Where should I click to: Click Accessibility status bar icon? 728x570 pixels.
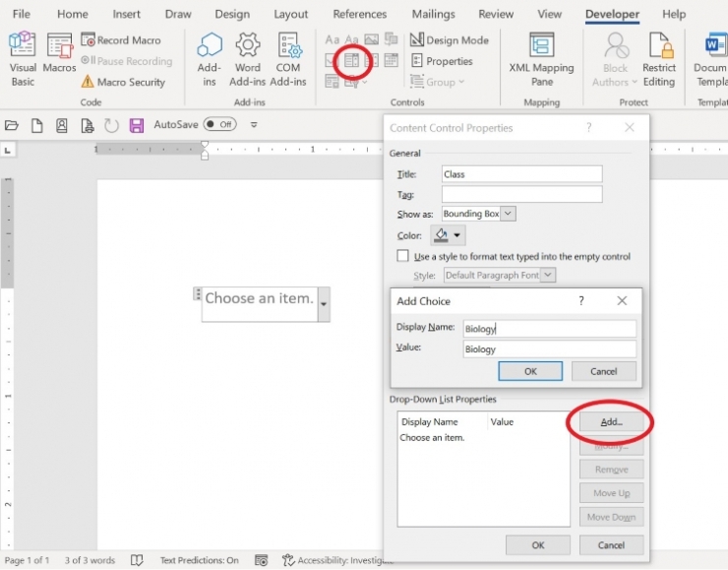289,560
